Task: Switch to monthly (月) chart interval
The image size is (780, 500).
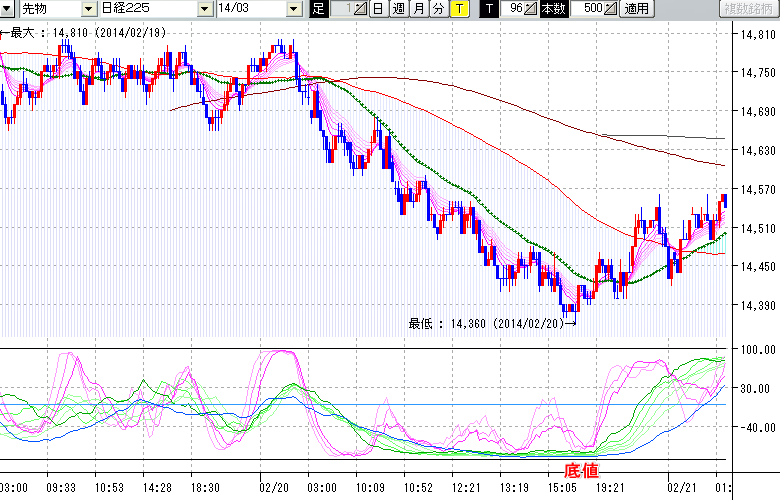Action: (419, 9)
